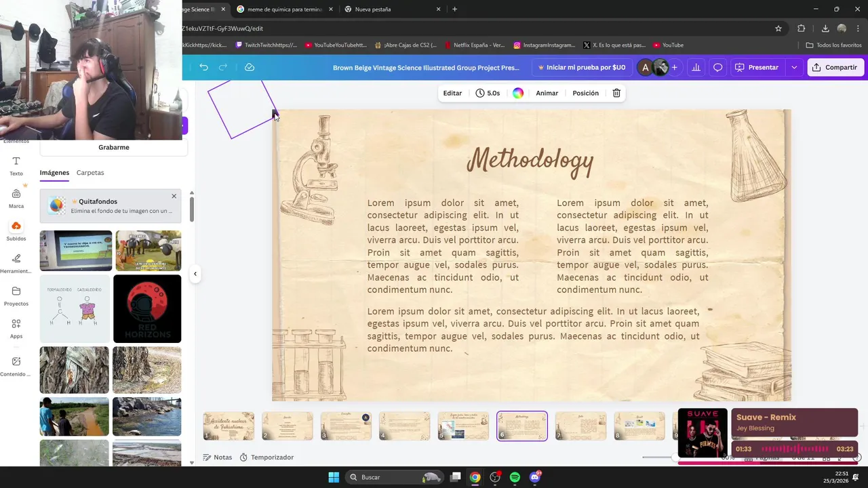Bookmark this page with star icon
The height and width of the screenshot is (488, 868).
coord(778,28)
